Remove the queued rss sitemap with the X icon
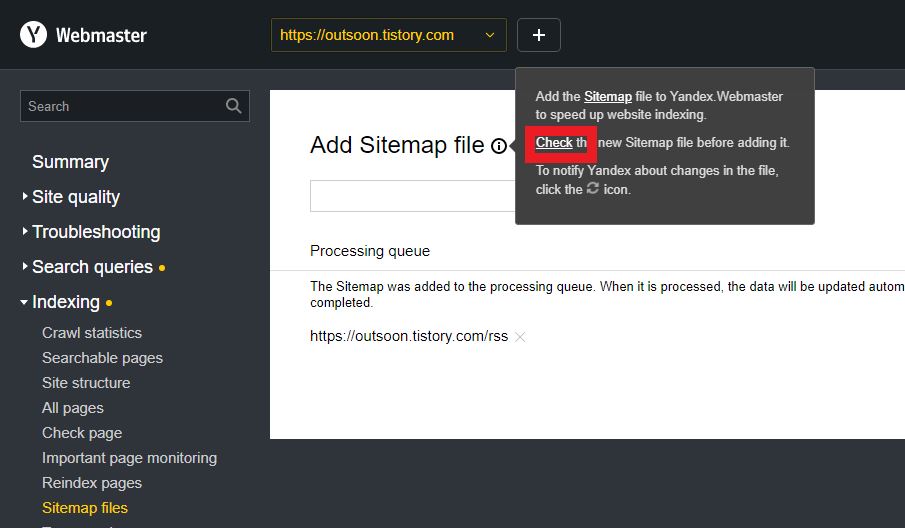 pos(520,336)
